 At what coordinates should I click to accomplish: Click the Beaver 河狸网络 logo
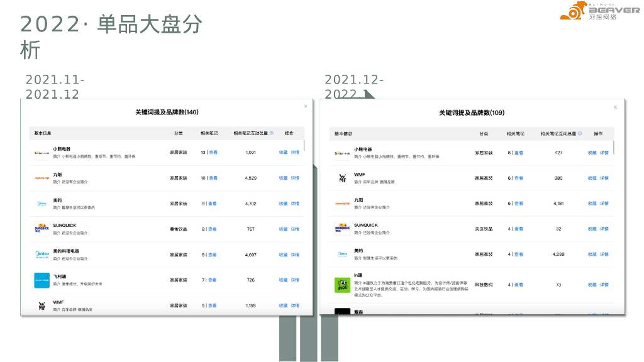point(599,11)
